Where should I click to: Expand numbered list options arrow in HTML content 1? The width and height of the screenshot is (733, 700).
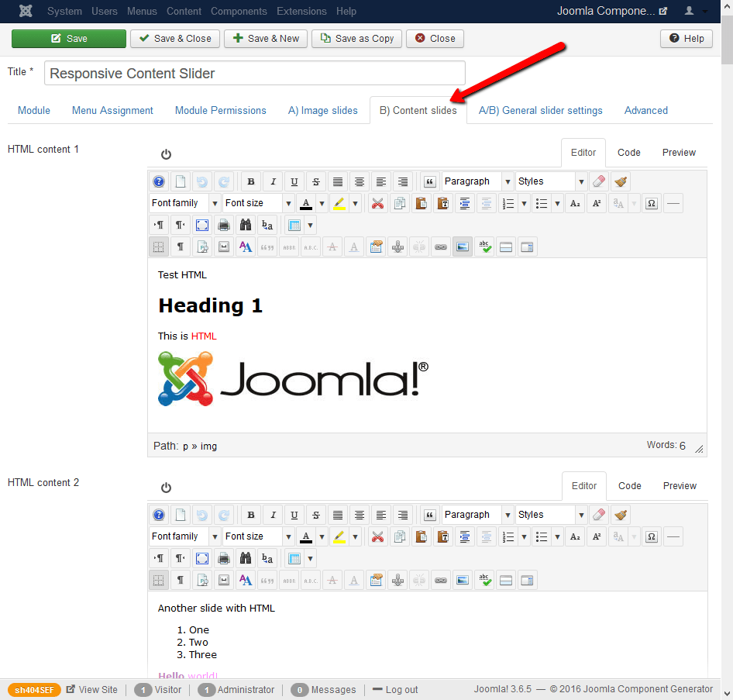[524, 203]
